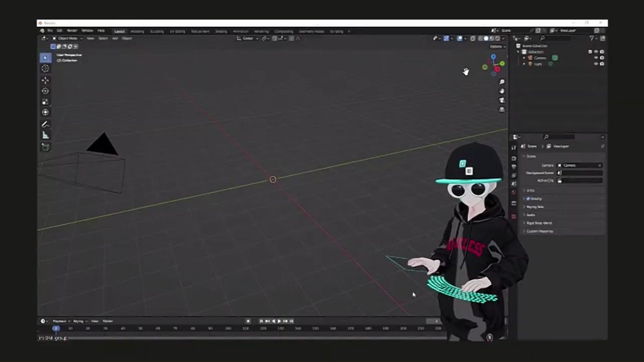Open the viewport Options dropdown
The height and width of the screenshot is (362, 644).
(497, 47)
